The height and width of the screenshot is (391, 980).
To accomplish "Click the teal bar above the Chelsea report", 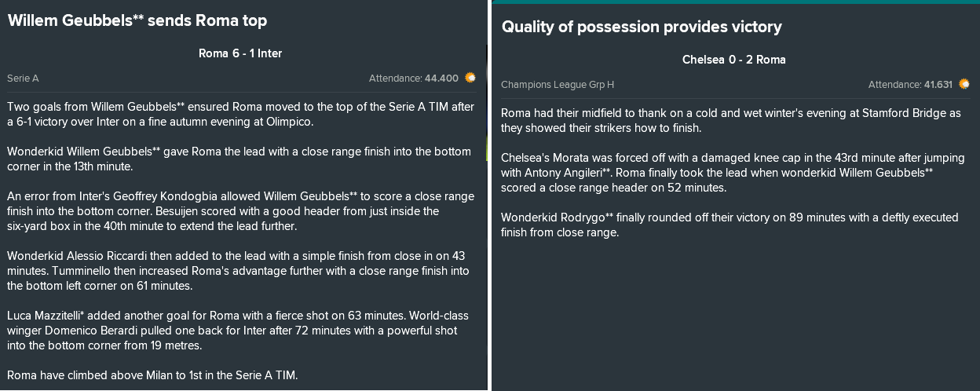I will (x=736, y=2).
